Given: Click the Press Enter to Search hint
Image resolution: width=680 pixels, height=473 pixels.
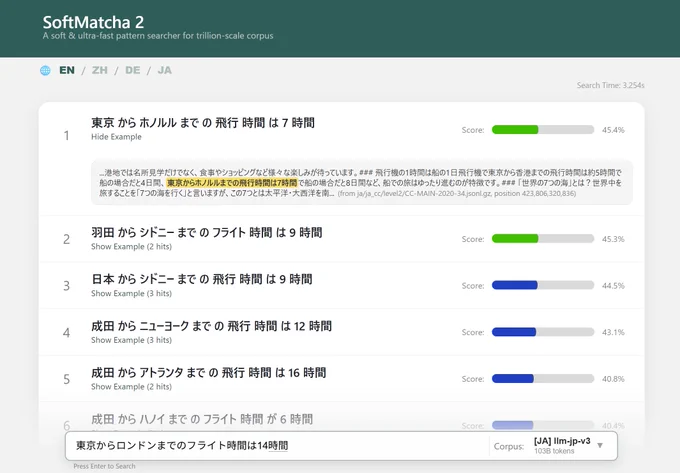Looking at the screenshot, I should [x=104, y=466].
